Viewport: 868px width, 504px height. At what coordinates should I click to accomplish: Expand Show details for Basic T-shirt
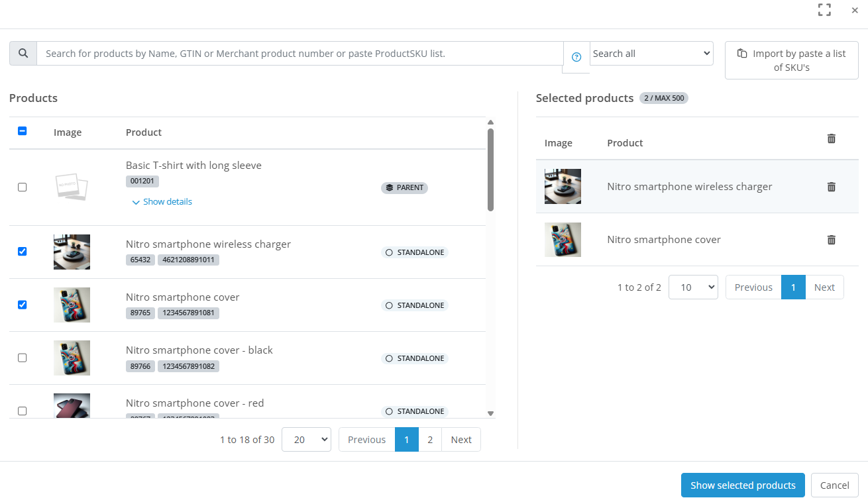coord(162,202)
